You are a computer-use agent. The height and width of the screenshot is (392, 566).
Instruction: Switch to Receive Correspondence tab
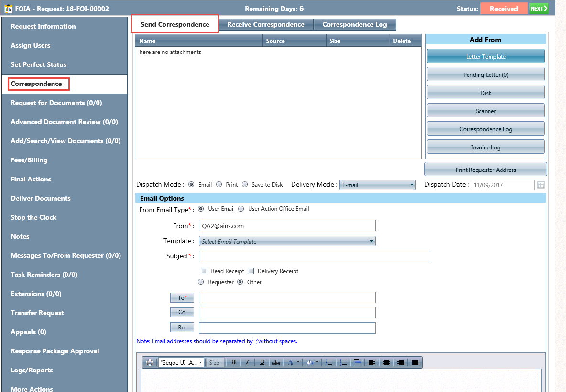point(266,24)
